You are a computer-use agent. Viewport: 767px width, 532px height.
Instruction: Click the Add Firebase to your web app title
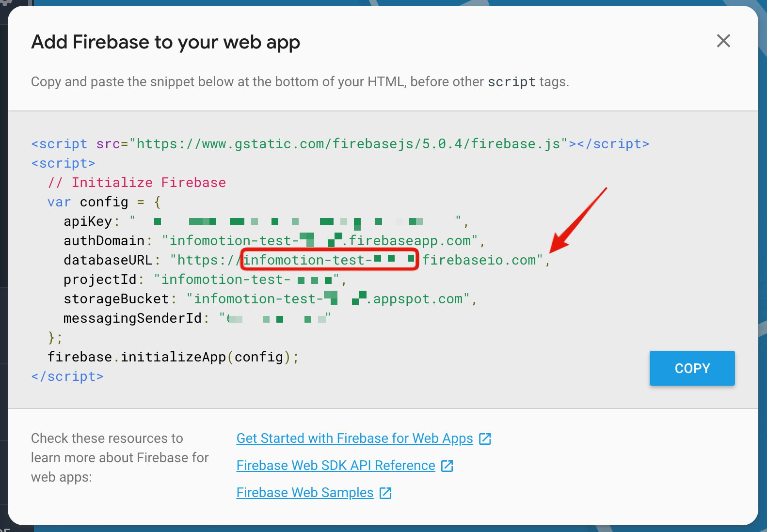(165, 42)
